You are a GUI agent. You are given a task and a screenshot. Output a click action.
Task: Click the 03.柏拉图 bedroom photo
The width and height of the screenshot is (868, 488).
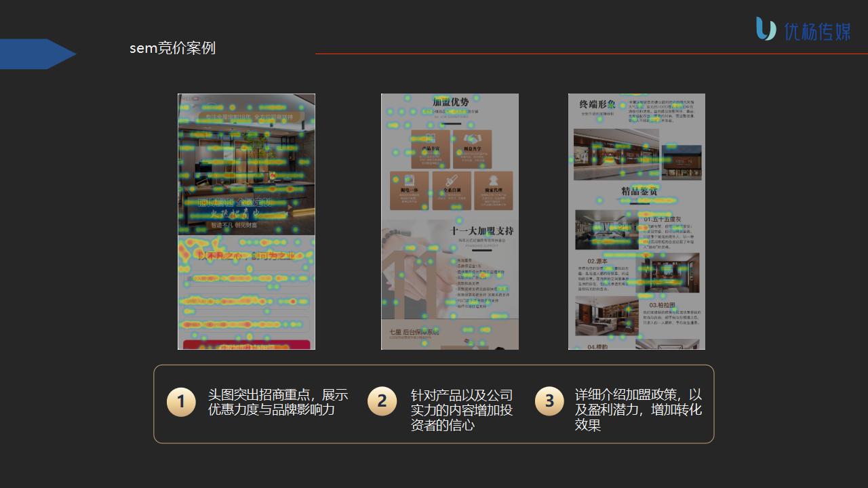click(608, 316)
